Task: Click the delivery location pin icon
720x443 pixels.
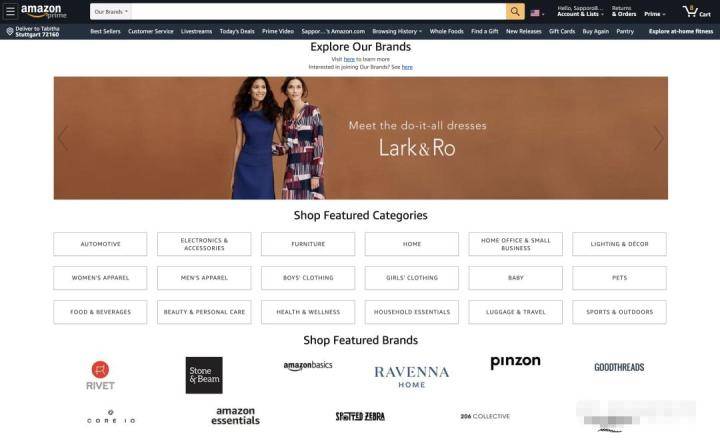Action: 10,31
